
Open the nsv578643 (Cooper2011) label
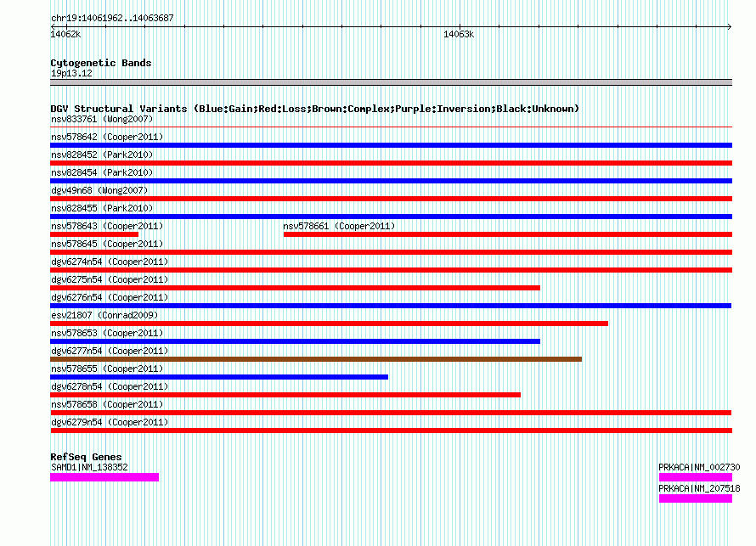pos(107,226)
